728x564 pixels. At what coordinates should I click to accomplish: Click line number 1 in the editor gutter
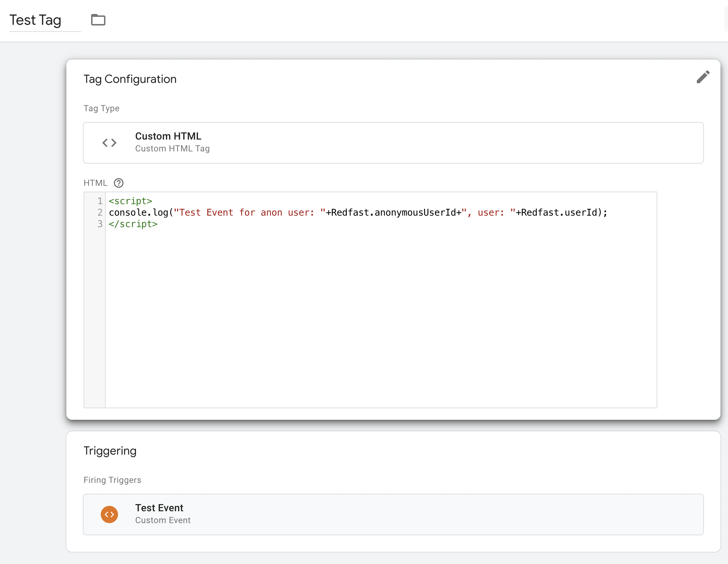(100, 201)
